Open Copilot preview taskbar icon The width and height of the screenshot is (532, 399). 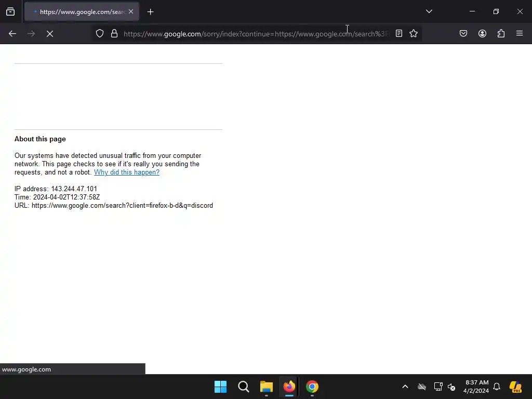pos(515,387)
